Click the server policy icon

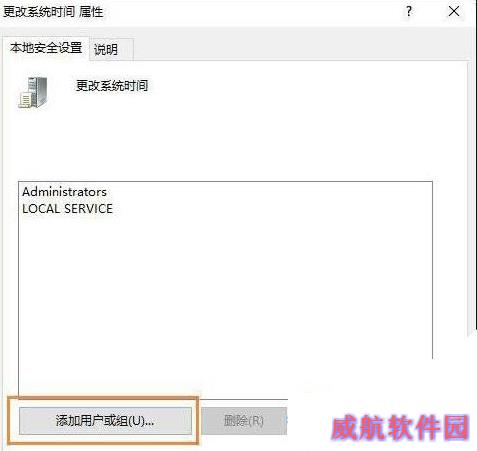(x=33, y=92)
